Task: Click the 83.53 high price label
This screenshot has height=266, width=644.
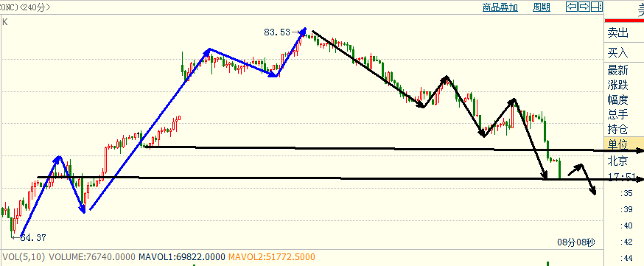Action: pyautogui.click(x=277, y=32)
